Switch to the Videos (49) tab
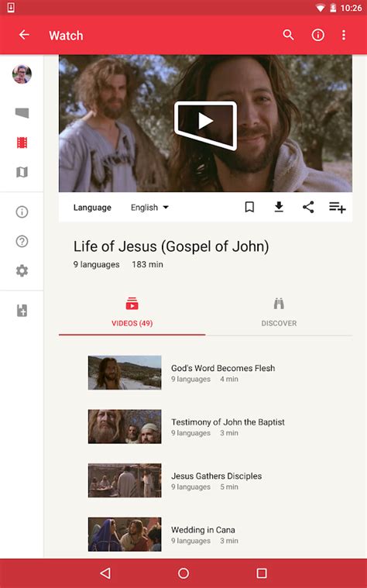 [132, 312]
